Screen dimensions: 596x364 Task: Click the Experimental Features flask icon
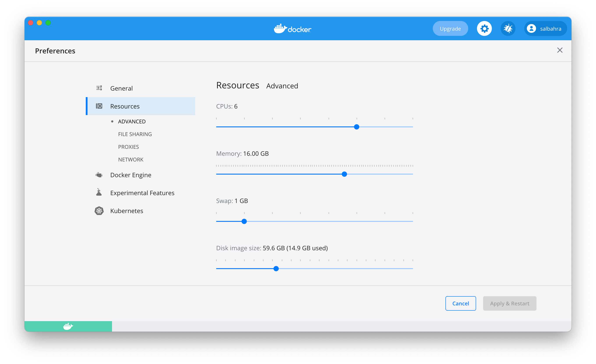point(99,192)
